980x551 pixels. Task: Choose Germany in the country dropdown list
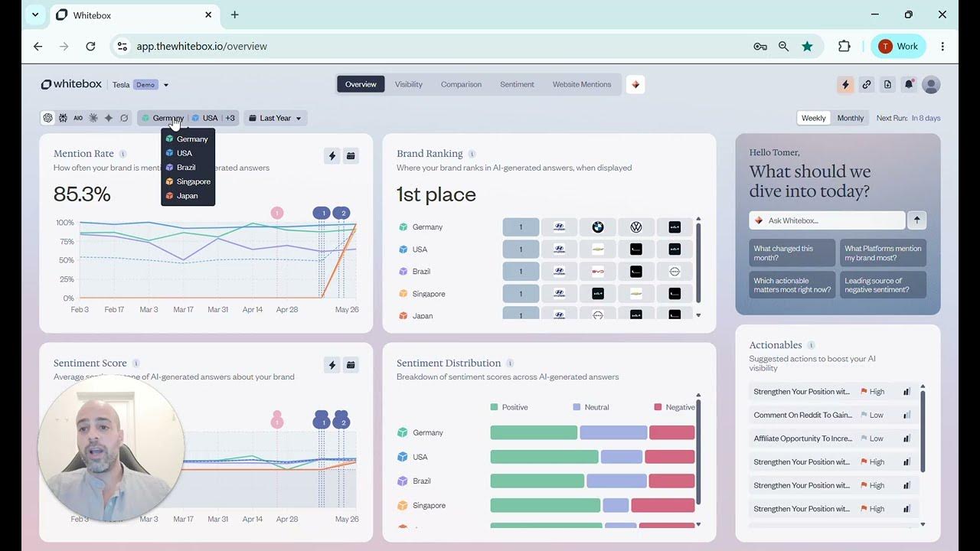pyautogui.click(x=188, y=139)
